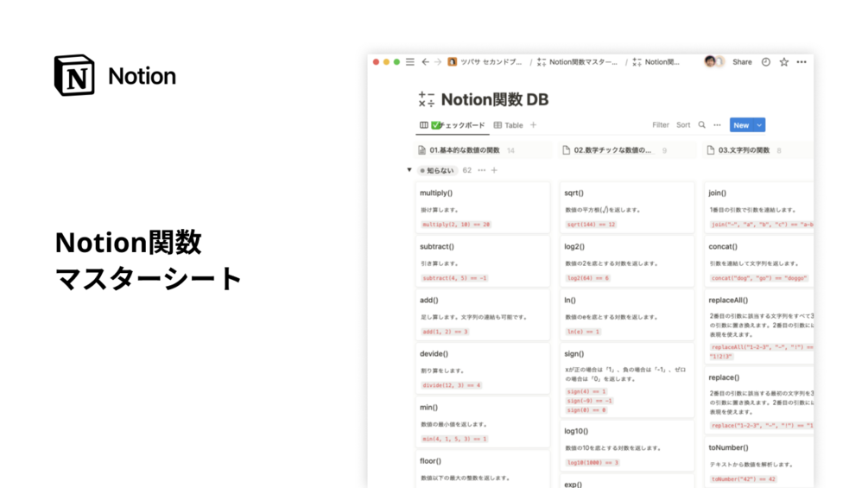Open the toNumber() card
The image size is (868, 488).
click(x=759, y=463)
